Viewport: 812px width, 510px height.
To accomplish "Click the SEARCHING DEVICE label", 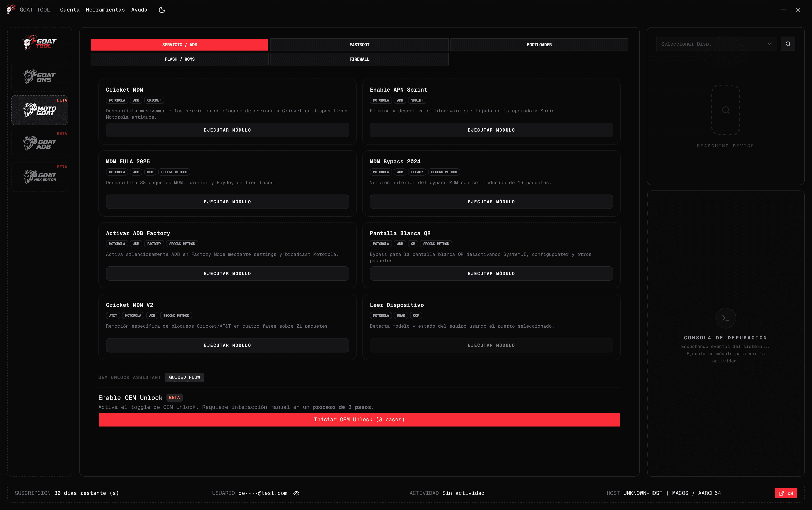I will (725, 146).
